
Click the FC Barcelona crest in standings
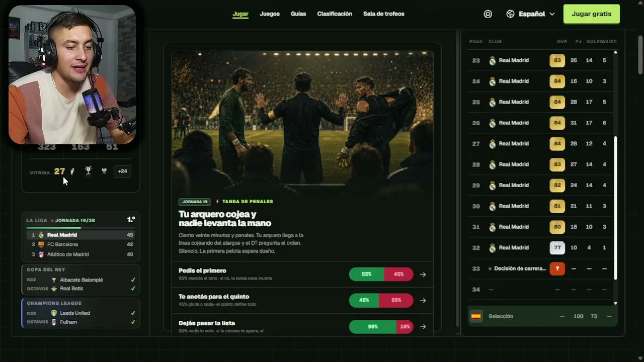pos(41,244)
